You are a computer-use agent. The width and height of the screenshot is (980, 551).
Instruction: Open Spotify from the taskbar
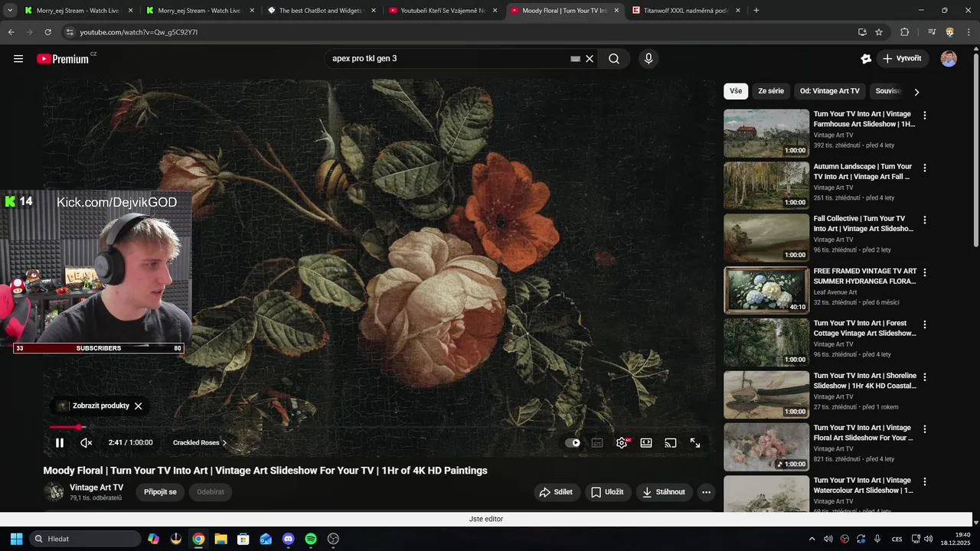(310, 539)
